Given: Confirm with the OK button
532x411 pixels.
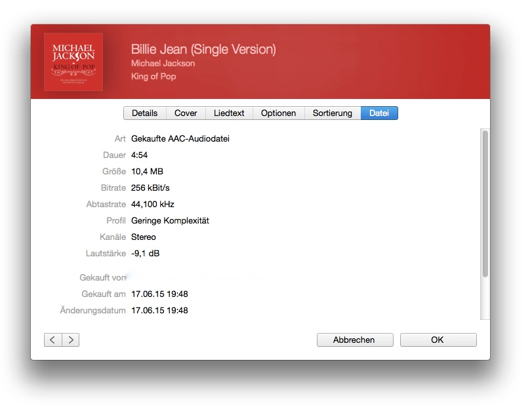Looking at the screenshot, I should coord(438,340).
